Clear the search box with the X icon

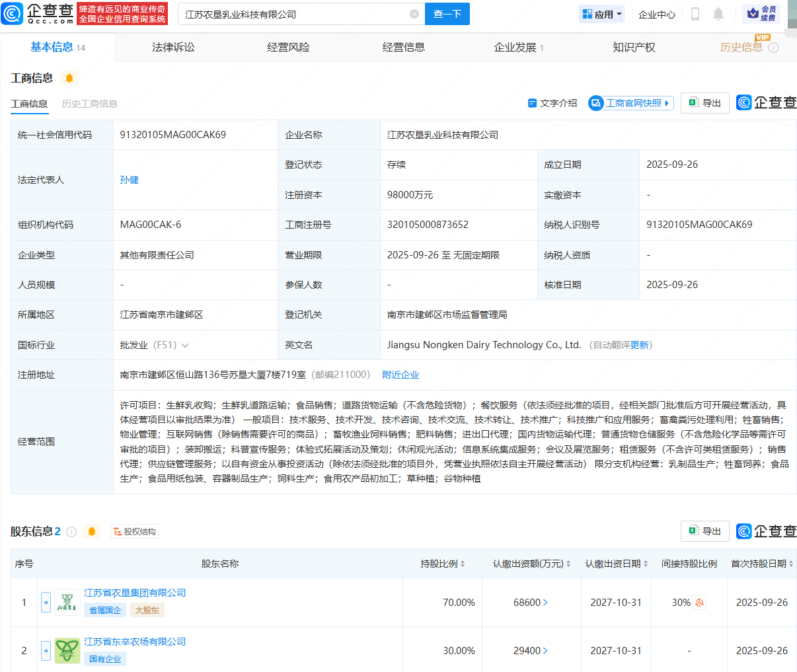pos(414,14)
